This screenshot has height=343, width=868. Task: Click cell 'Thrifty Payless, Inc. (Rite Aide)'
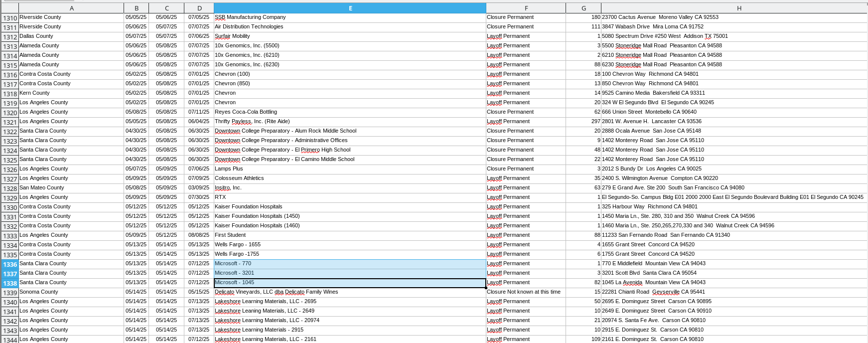[x=350, y=122]
